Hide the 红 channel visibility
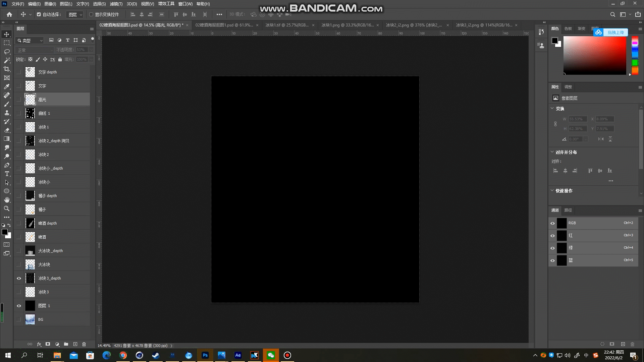The width and height of the screenshot is (644, 362). point(552,236)
